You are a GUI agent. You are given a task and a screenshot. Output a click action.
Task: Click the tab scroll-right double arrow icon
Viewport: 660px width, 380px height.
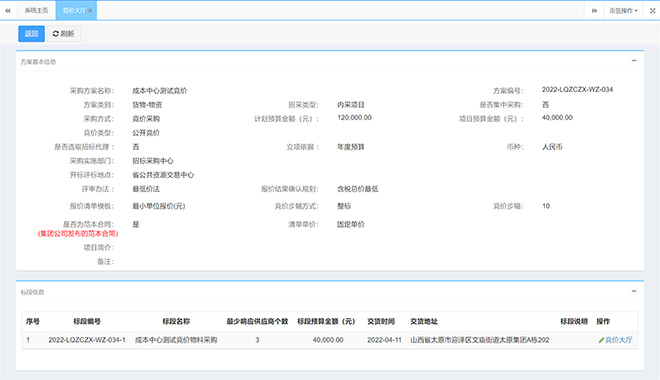[x=594, y=11]
